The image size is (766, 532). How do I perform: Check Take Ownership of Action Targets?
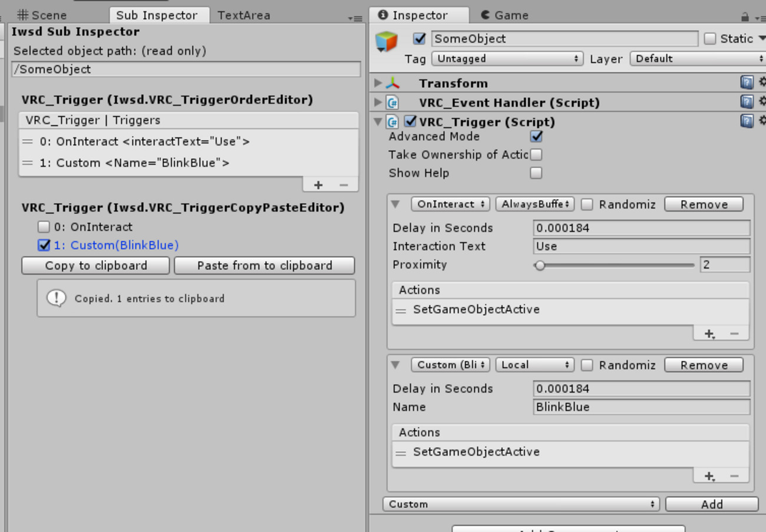point(536,155)
